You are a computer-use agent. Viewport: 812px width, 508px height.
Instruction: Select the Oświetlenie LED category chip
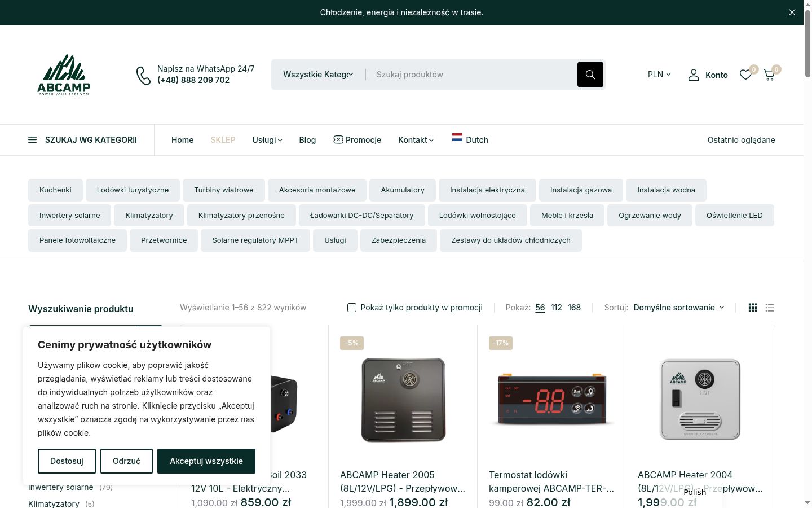[735, 215]
